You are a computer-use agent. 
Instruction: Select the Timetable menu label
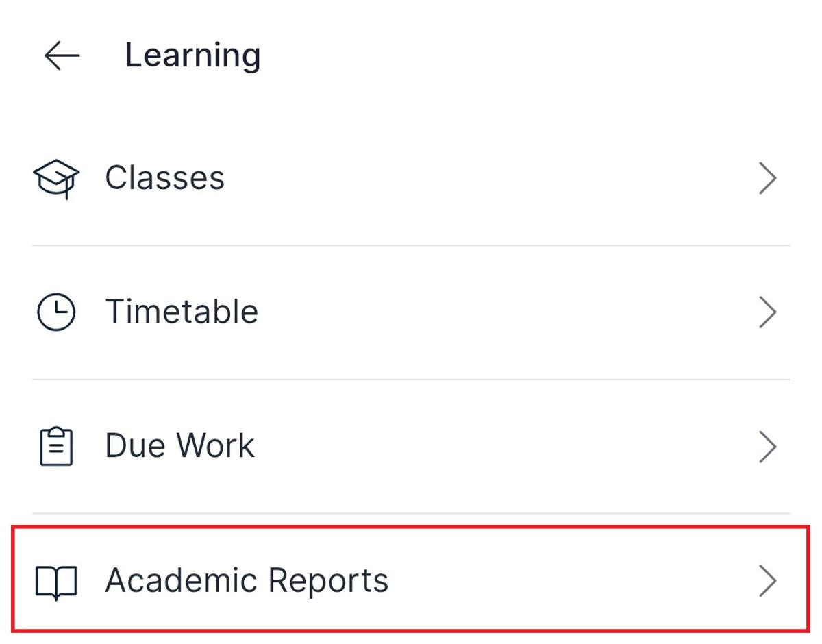point(182,312)
